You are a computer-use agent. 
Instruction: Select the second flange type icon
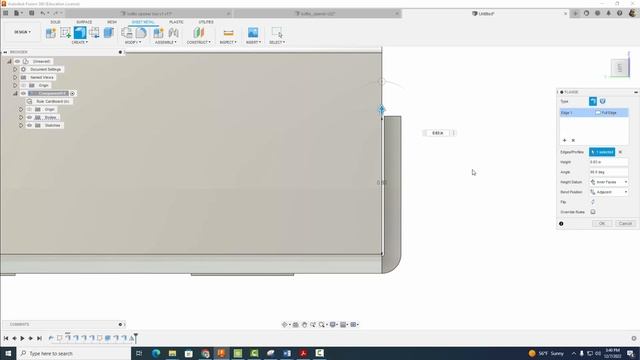click(x=602, y=101)
